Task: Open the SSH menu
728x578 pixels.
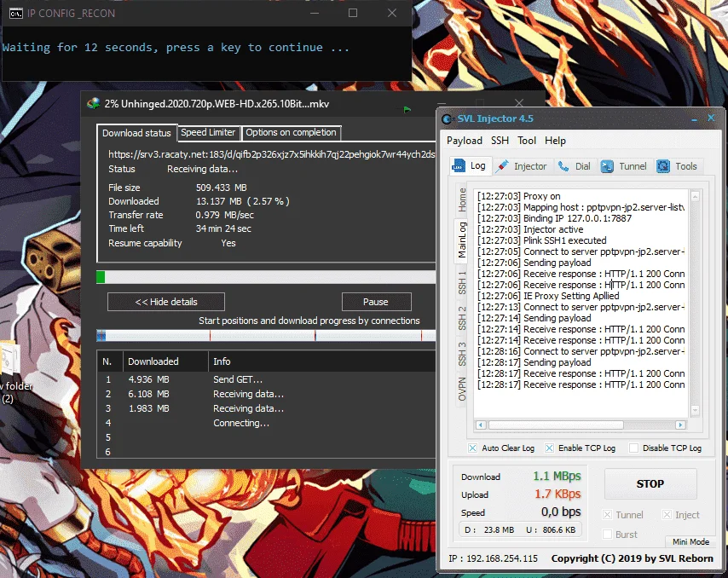Action: (x=500, y=141)
